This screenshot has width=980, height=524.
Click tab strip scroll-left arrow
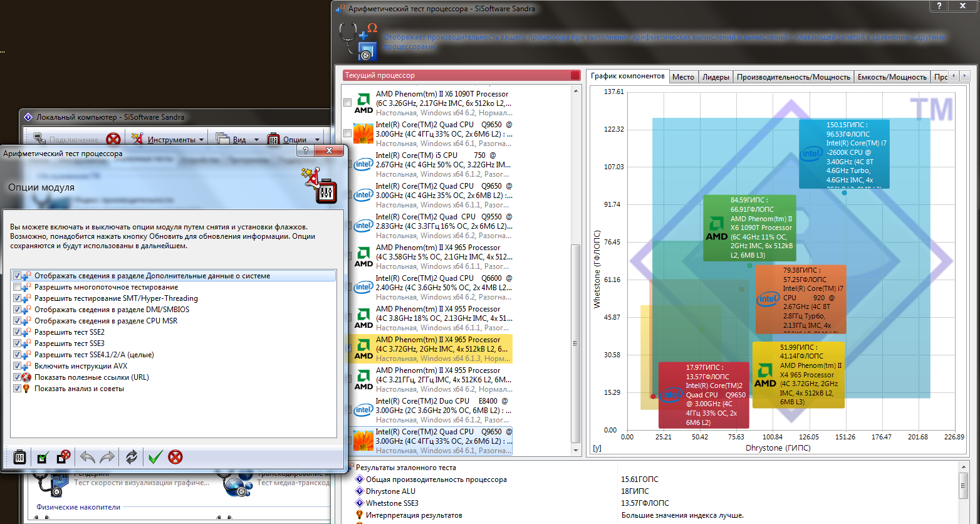[954, 76]
